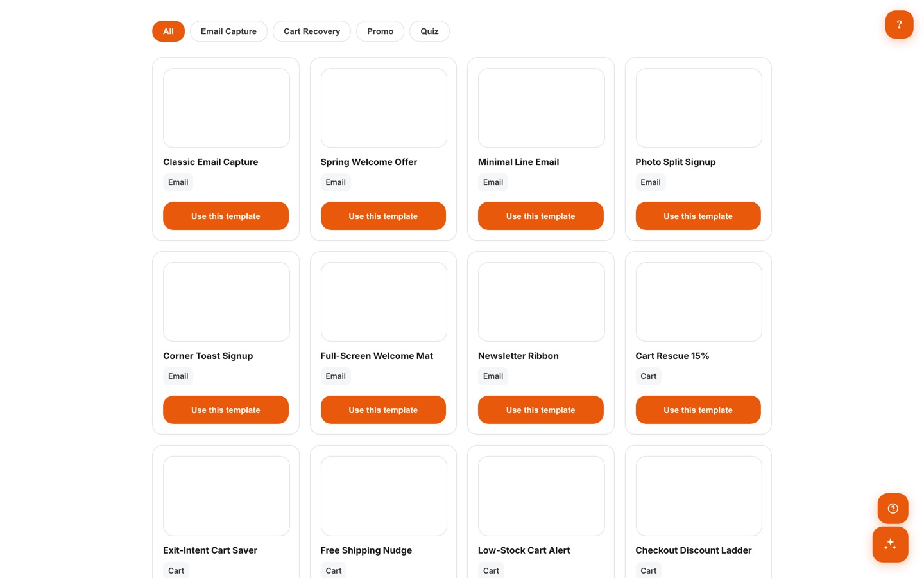Open Spring Welcome Offer preview thumbnail
Screen dimensions: 924x578
[x=384, y=108]
